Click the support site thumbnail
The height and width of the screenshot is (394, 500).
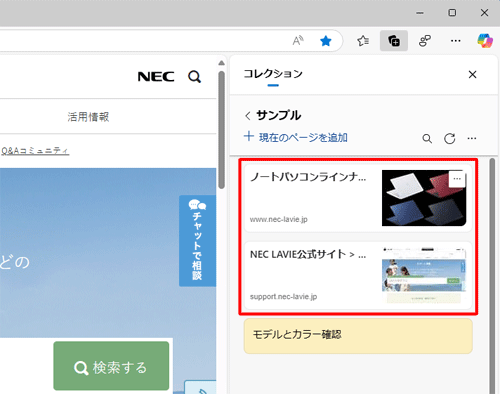point(424,275)
